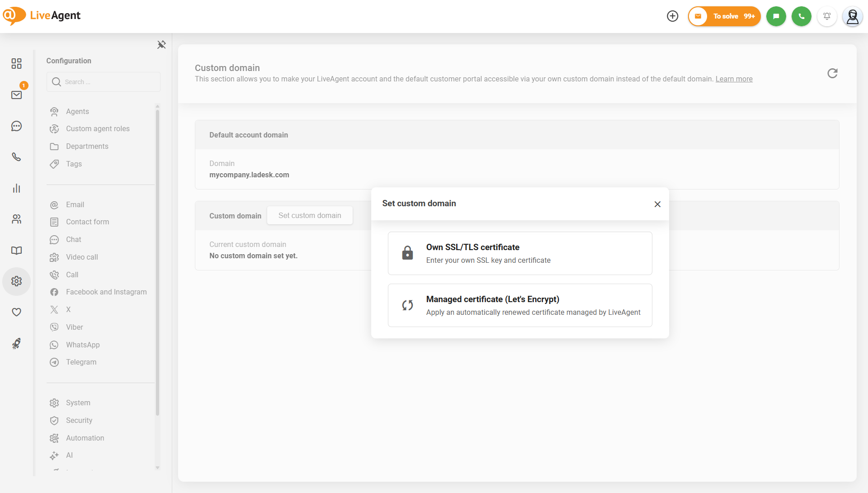This screenshot has height=493, width=868.
Task: Refresh the Custom domain page
Action: coord(832,73)
